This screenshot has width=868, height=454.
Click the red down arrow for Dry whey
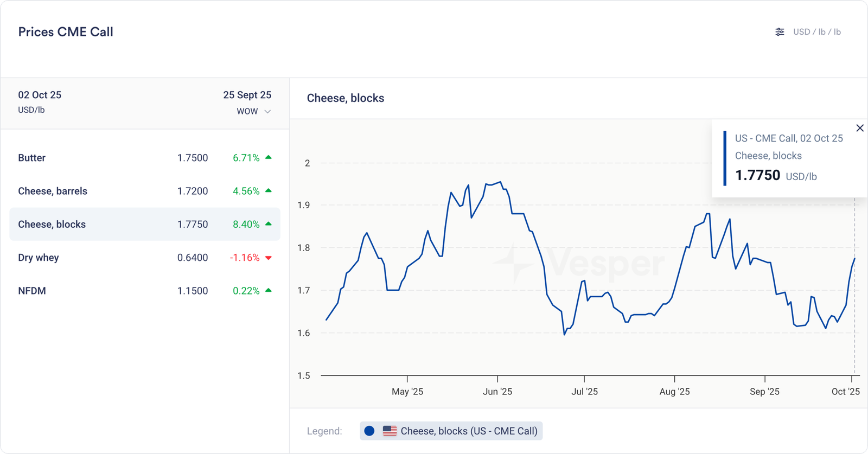(268, 258)
